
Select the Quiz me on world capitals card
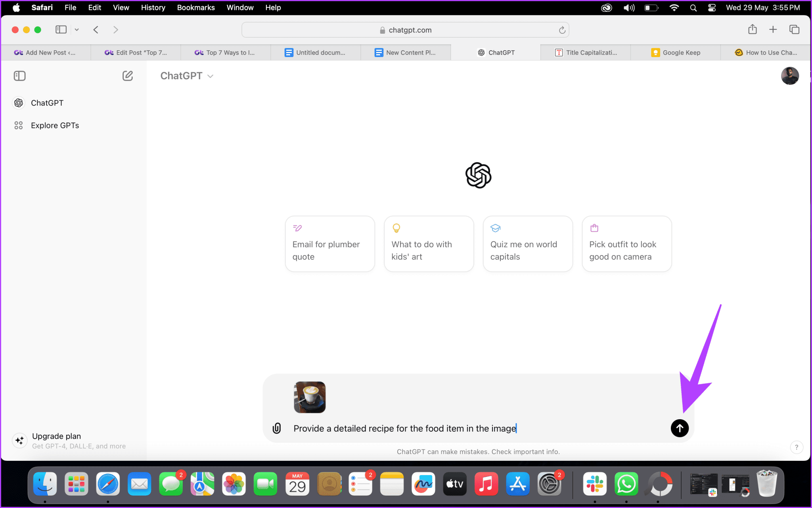coord(527,244)
